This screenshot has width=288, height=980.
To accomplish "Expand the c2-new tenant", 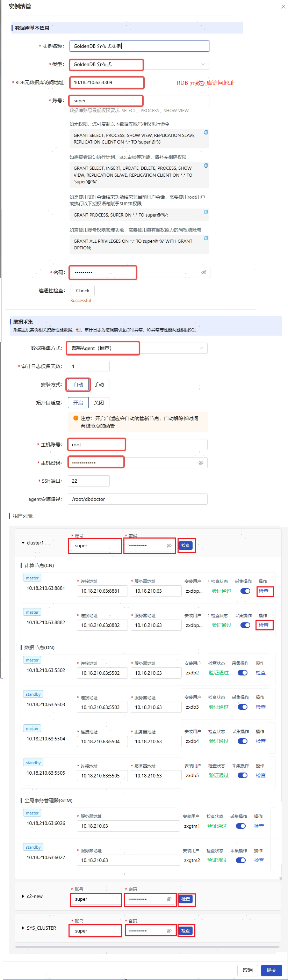I will 23,896.
